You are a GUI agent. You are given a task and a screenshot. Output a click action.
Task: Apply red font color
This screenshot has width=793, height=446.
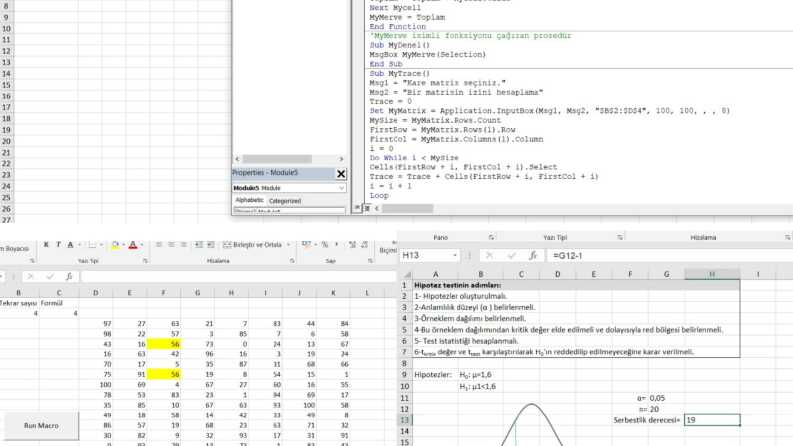tap(133, 245)
